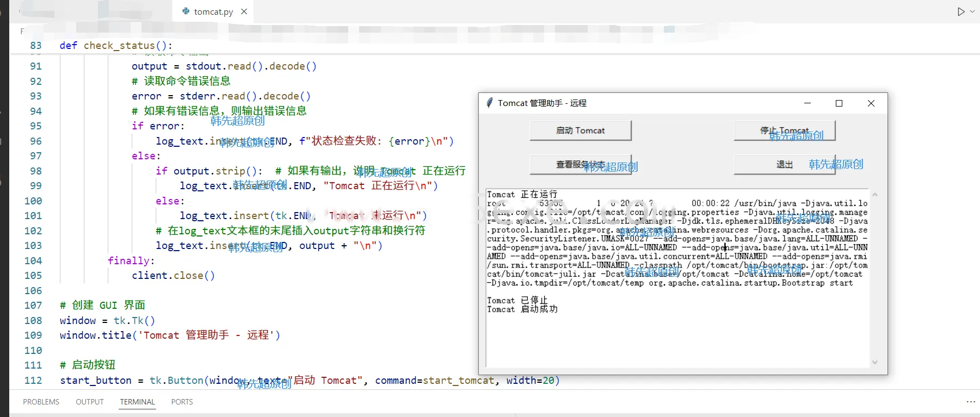Image resolution: width=980 pixels, height=417 pixels.
Task: Click the 'if error:' line 95
Action: coord(158,126)
